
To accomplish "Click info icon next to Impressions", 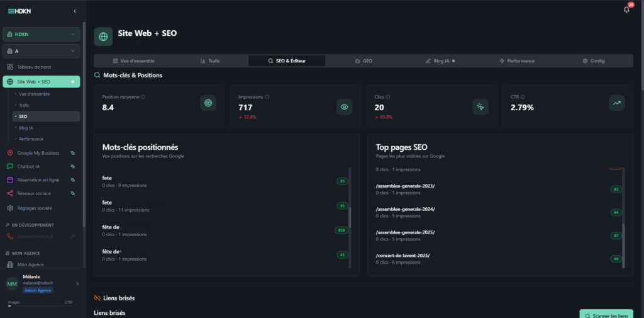I will tap(267, 97).
